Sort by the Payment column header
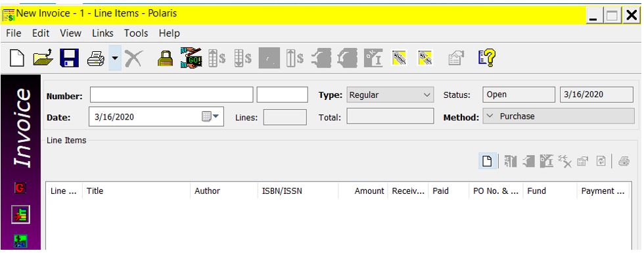This screenshot has width=644, height=257. pos(603,191)
